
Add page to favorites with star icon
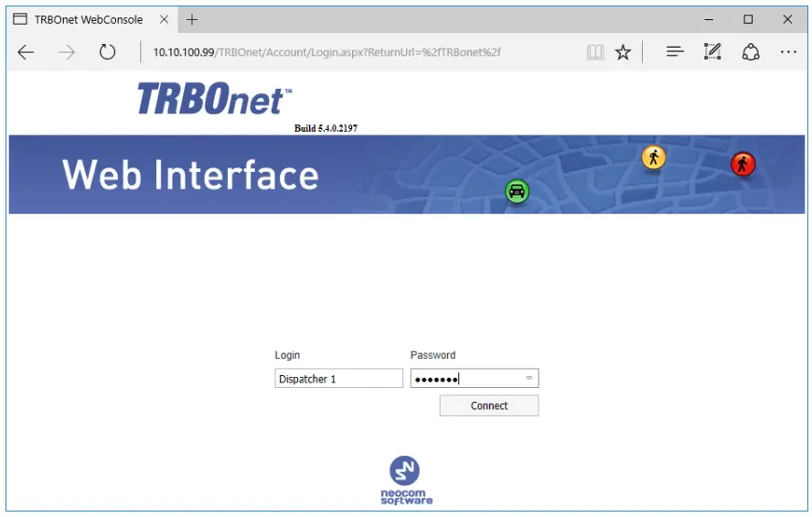tap(623, 52)
